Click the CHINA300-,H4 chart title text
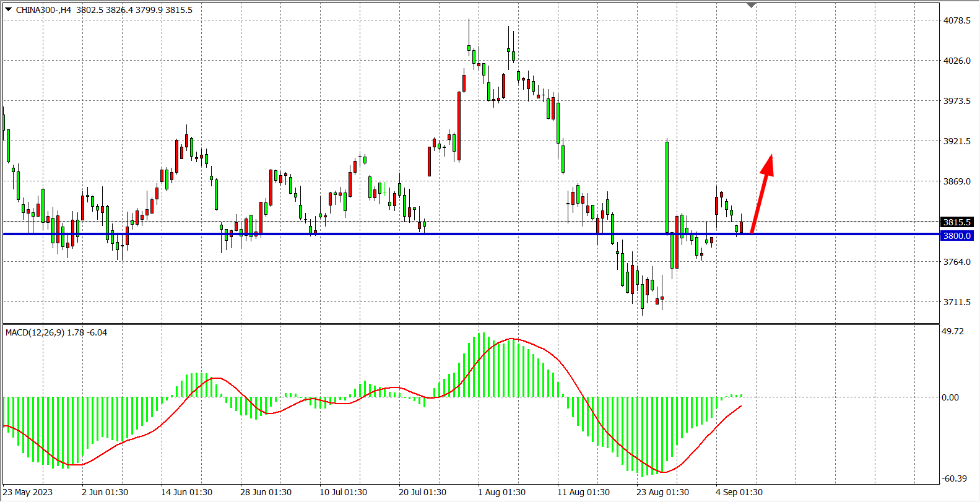The image size is (980, 502). (43, 10)
